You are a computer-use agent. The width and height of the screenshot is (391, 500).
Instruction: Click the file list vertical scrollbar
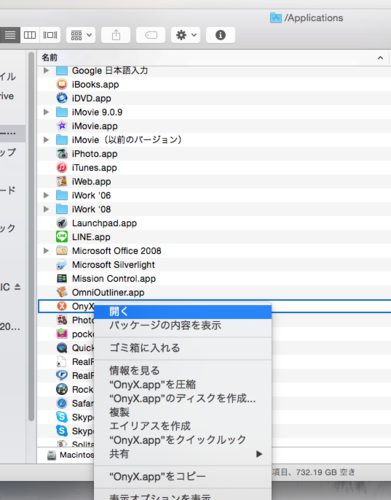tap(31, 237)
